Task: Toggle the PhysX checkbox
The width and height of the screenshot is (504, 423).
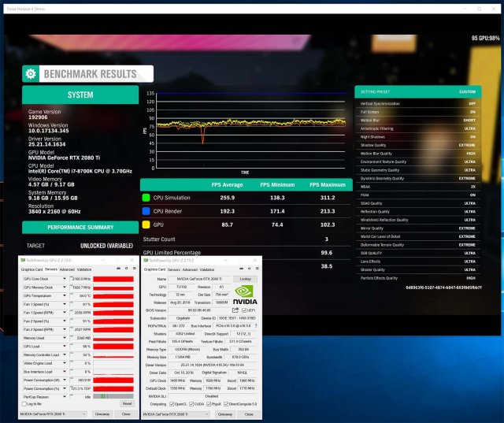Action: point(209,404)
